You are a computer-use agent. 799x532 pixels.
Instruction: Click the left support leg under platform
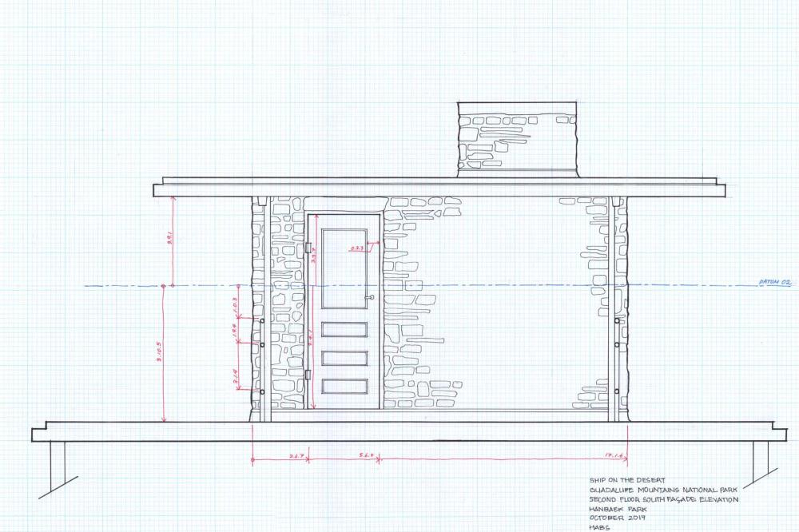57,466
